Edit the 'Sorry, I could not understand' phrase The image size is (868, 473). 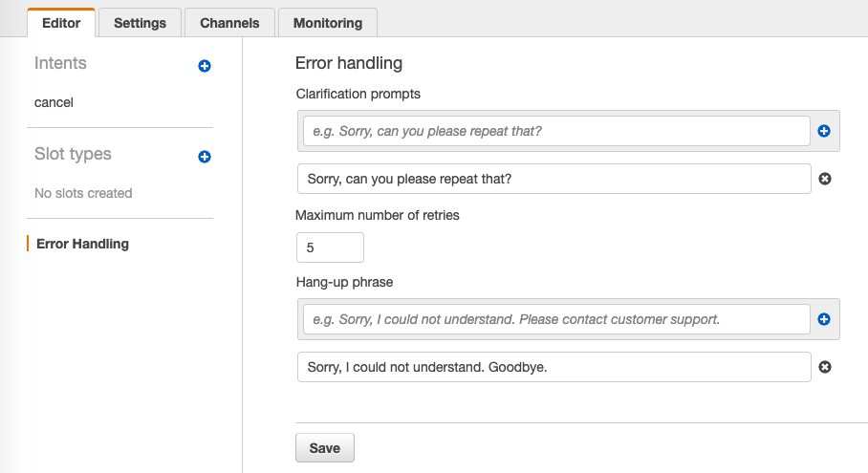tap(554, 367)
